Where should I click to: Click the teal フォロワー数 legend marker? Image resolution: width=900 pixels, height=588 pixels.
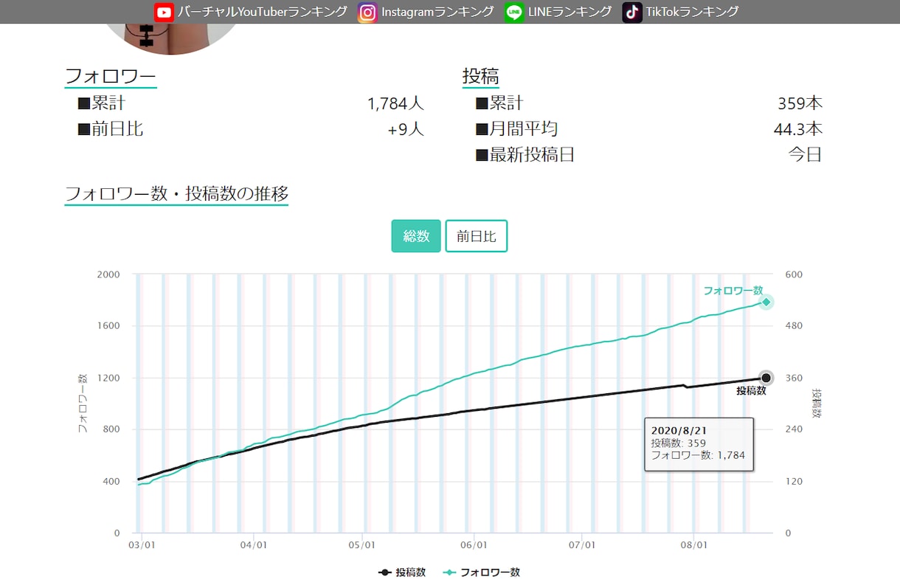pyautogui.click(x=449, y=572)
